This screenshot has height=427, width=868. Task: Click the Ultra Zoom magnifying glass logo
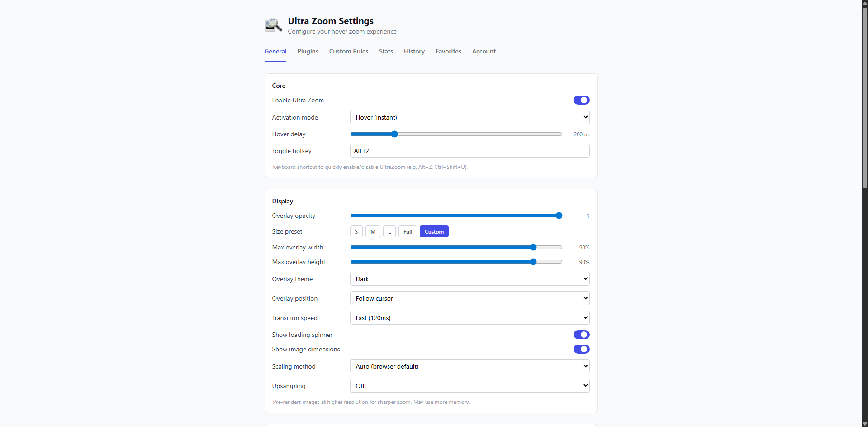(x=273, y=25)
